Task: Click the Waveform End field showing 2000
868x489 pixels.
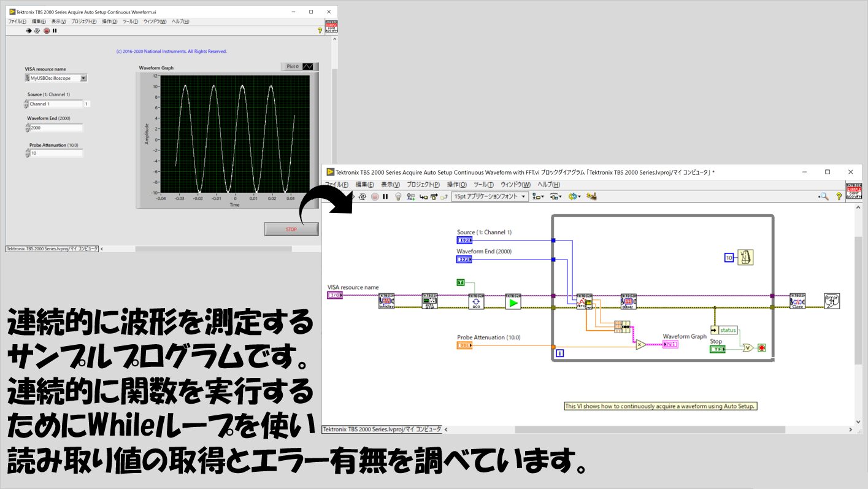Action: pos(56,128)
